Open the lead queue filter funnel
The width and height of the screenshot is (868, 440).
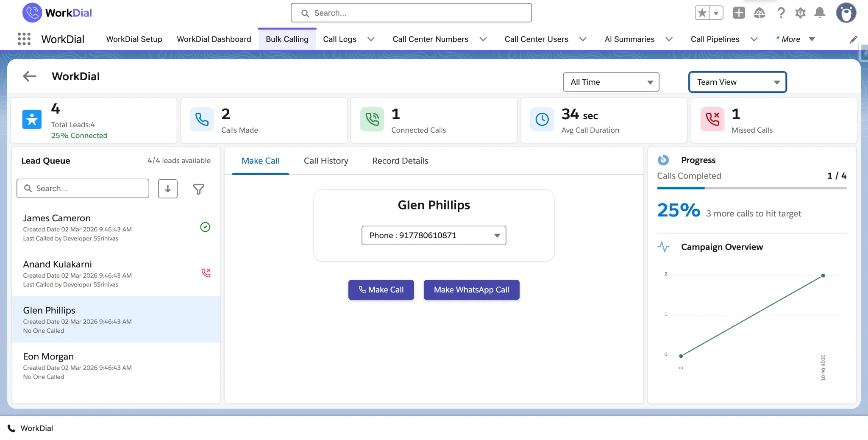coord(198,189)
